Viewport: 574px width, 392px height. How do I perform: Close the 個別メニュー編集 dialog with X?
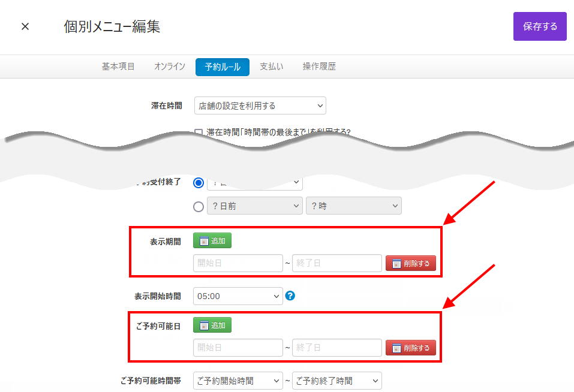(x=25, y=27)
